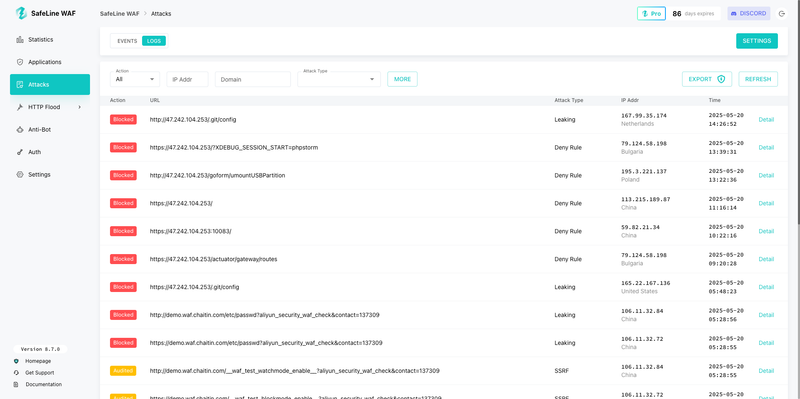Click the Get Support link
The image size is (800, 399).
(x=40, y=373)
